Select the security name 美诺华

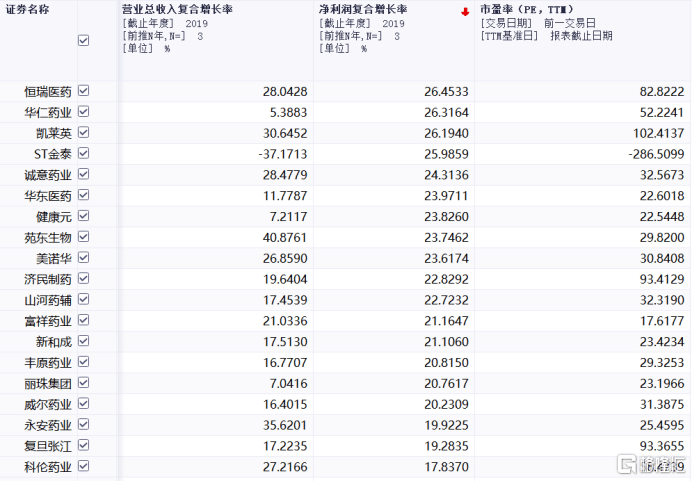[54, 259]
